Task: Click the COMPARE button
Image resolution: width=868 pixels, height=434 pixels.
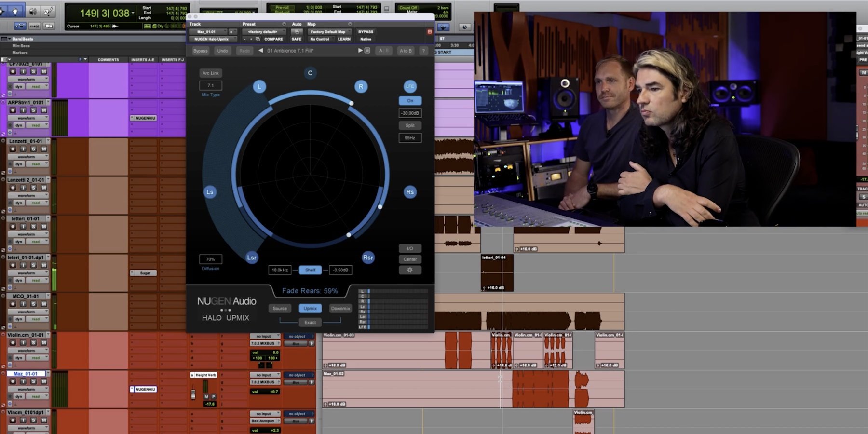Action: (x=273, y=39)
